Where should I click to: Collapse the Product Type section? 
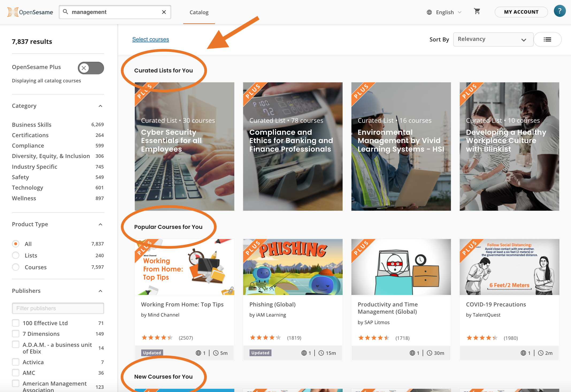(x=101, y=224)
